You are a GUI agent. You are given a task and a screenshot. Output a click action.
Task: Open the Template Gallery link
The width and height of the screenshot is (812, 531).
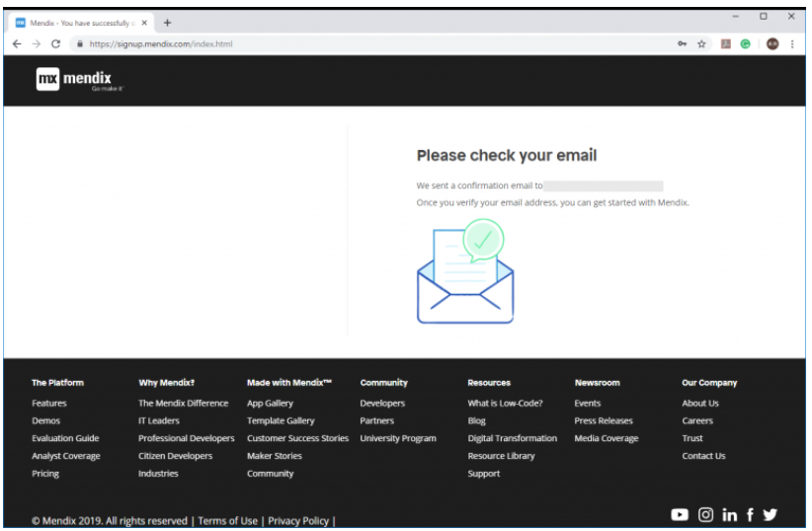[281, 420]
